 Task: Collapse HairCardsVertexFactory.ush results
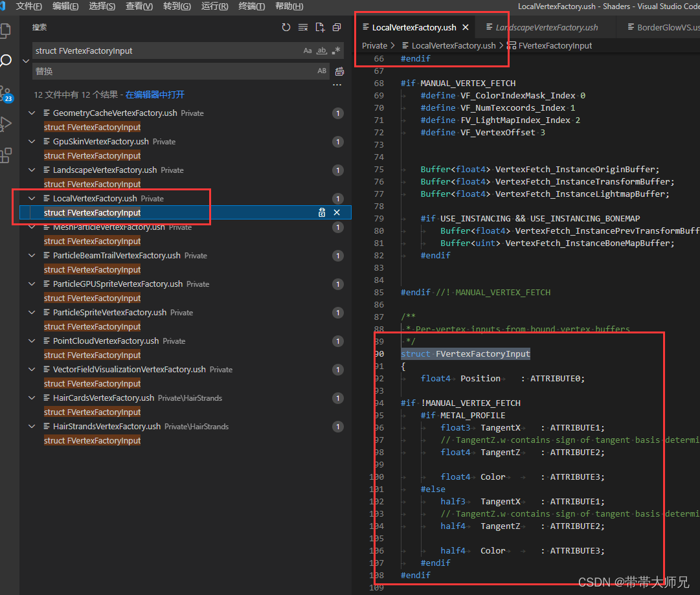pos(32,398)
